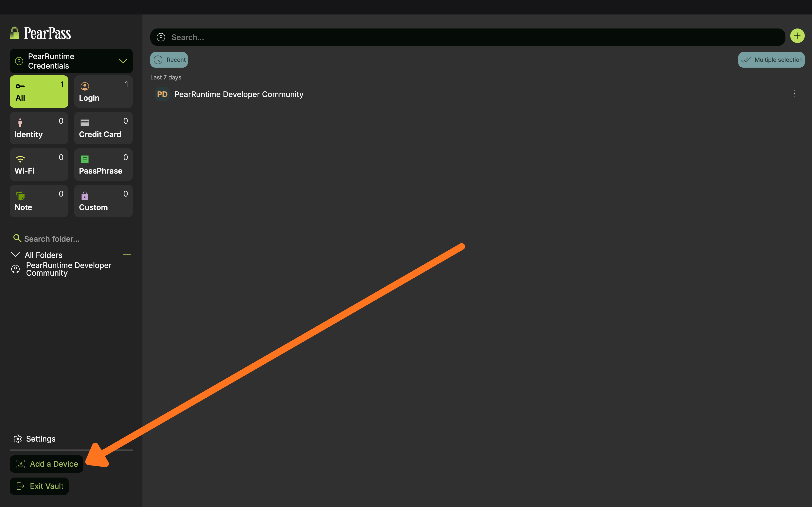Switch to the PassPhrase category
The width and height of the screenshot is (812, 507).
(103, 164)
